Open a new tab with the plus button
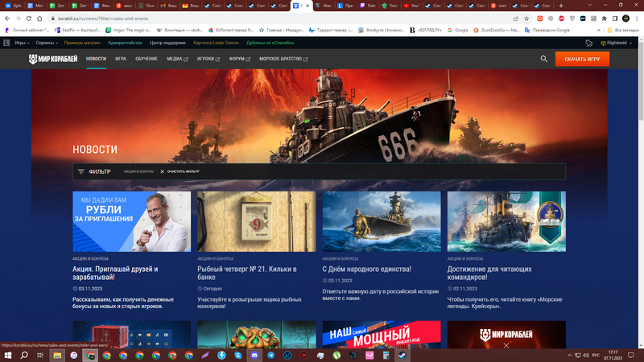 click(x=561, y=6)
